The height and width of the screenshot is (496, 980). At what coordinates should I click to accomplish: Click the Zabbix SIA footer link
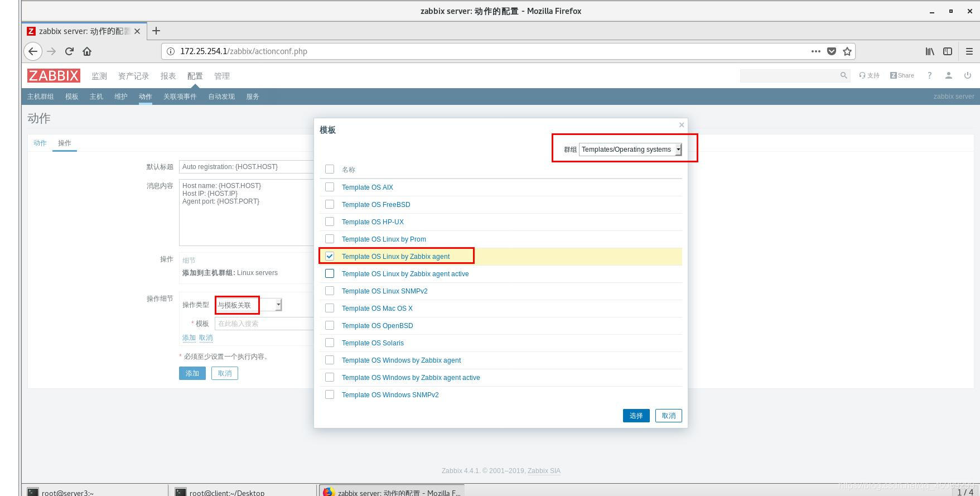[x=544, y=471]
